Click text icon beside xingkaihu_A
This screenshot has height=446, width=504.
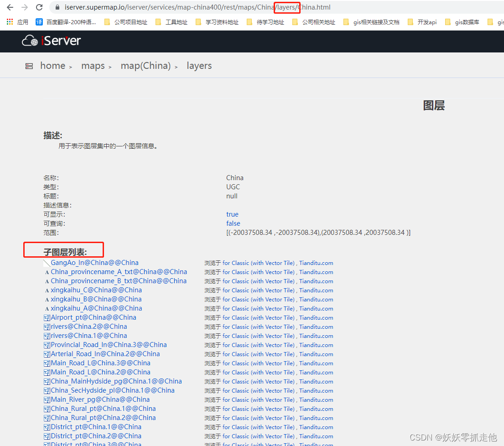coord(47,309)
